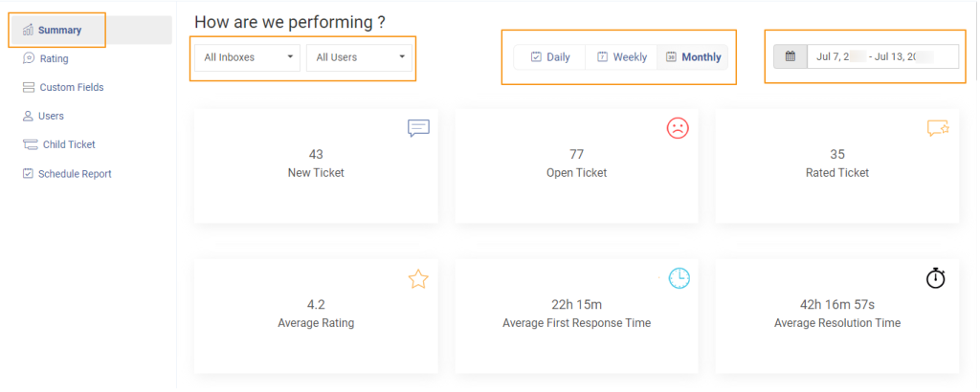Click the chat bubble icon on New Ticket card

click(x=418, y=128)
